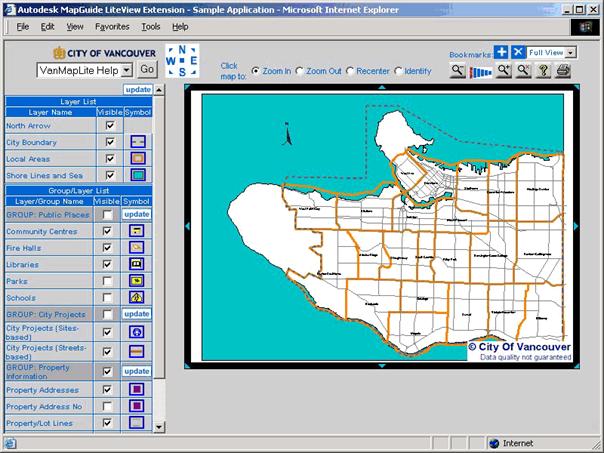Click the Fire Halls layer symbol icon

point(137,247)
